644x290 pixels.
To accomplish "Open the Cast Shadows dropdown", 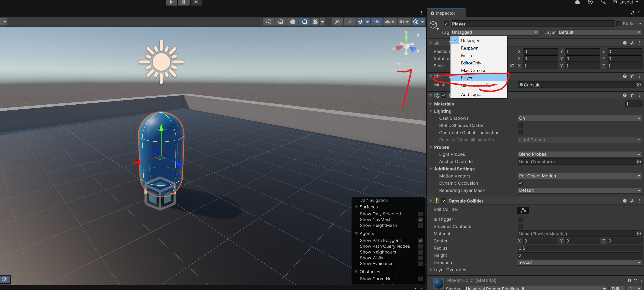I will pyautogui.click(x=579, y=118).
